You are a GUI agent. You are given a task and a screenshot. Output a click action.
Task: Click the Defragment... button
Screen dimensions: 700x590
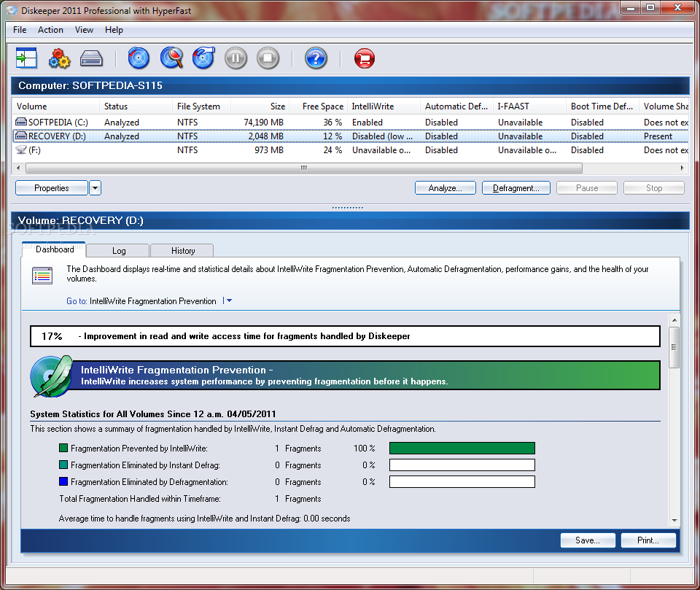(x=516, y=188)
